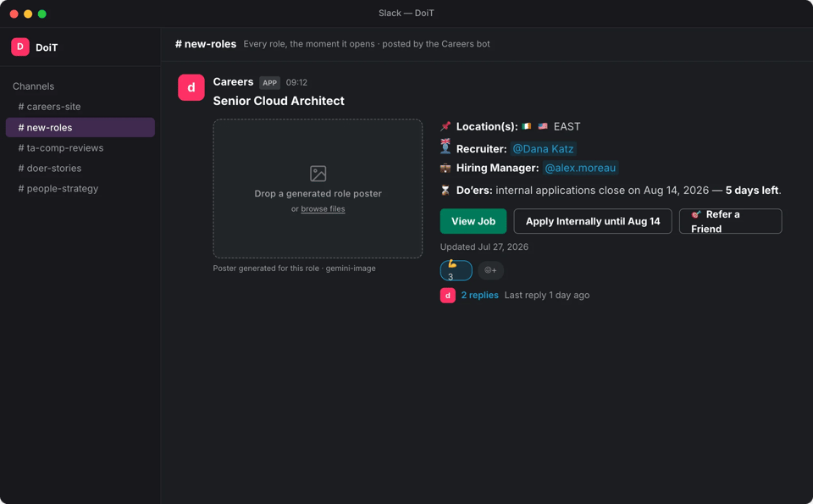Click the EAST location text
Viewport: 813px width, 504px height.
coord(567,126)
